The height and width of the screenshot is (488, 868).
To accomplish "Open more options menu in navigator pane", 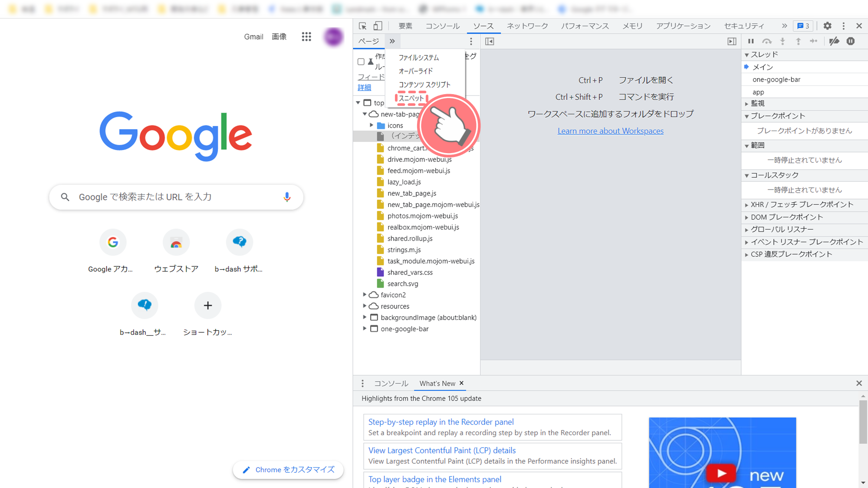I will [471, 41].
